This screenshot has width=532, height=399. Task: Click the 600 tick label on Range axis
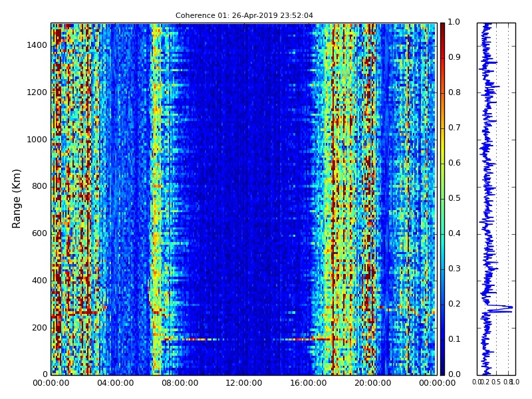39,233
